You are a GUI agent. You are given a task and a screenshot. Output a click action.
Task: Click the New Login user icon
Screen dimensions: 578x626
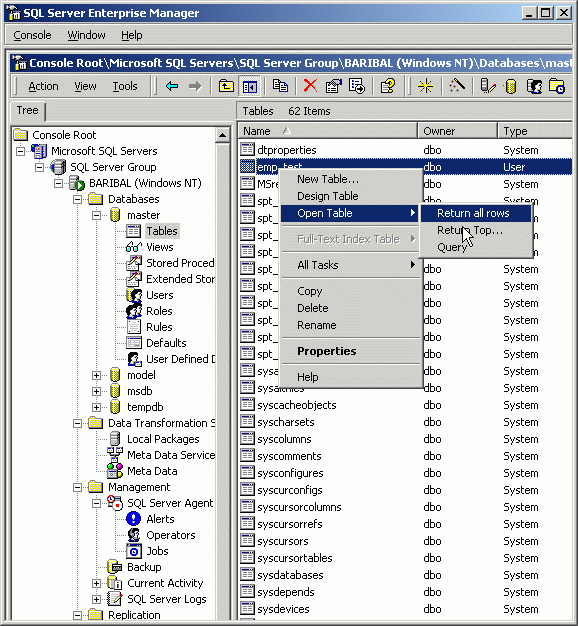[534, 86]
